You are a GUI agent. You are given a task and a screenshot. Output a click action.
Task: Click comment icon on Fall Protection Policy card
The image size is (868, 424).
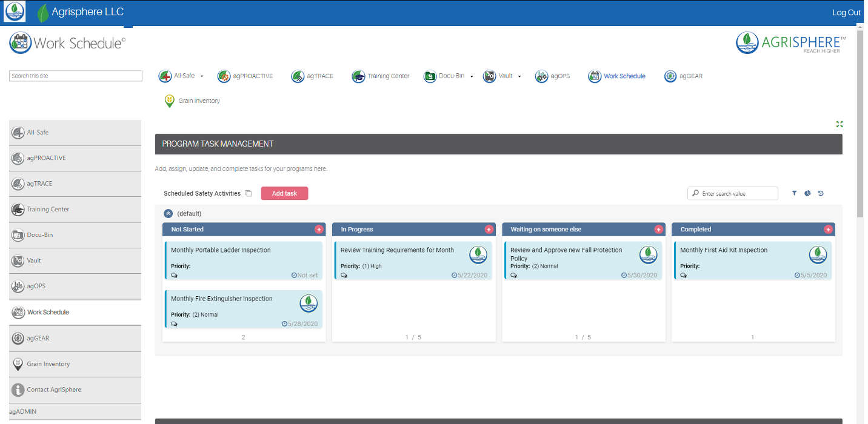pos(514,275)
